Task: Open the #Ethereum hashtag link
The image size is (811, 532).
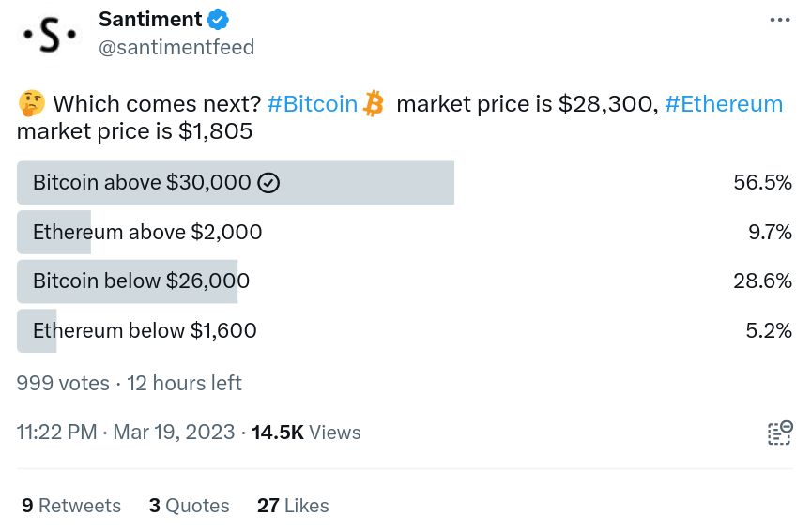Action: pos(724,104)
